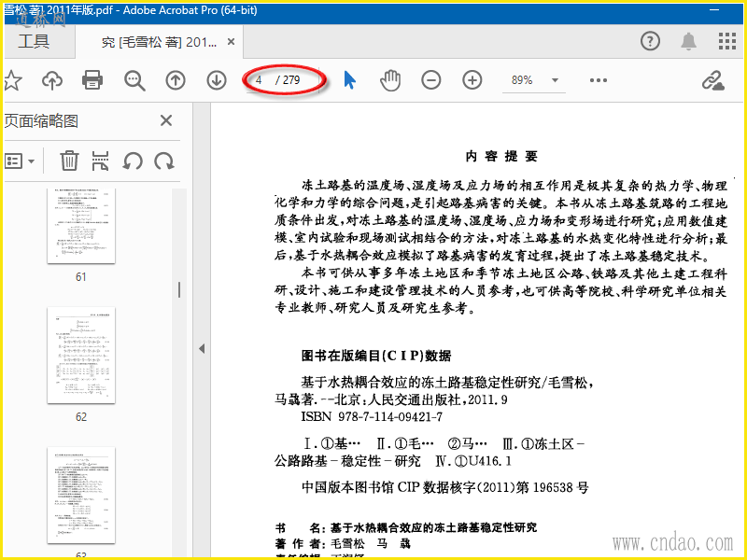Image resolution: width=747 pixels, height=560 pixels.
Task: Close the document tab 究 [毛雪松 著]
Action: click(231, 42)
